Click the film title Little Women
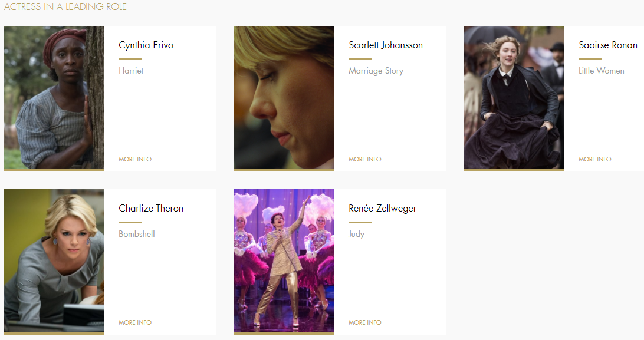The image size is (644, 340). click(x=602, y=71)
